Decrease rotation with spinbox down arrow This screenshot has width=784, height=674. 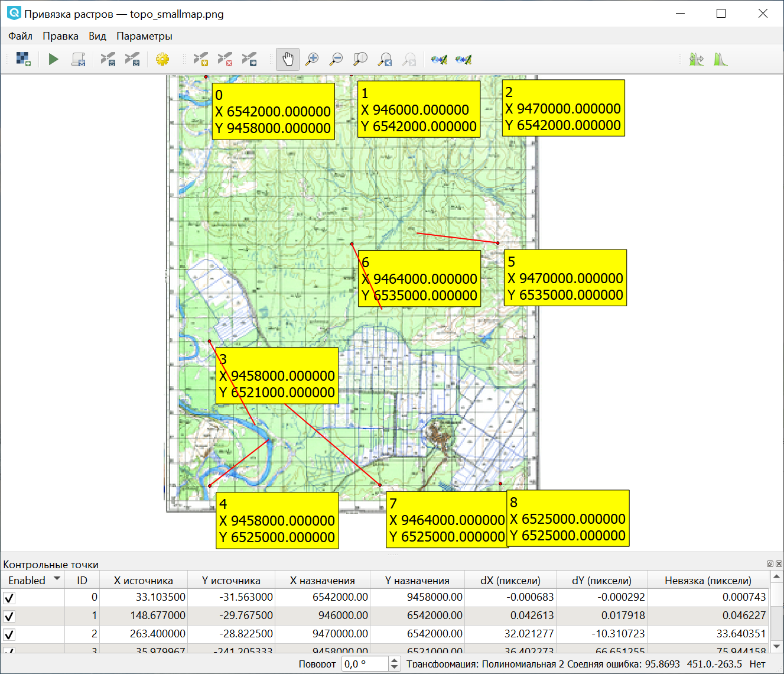click(395, 667)
